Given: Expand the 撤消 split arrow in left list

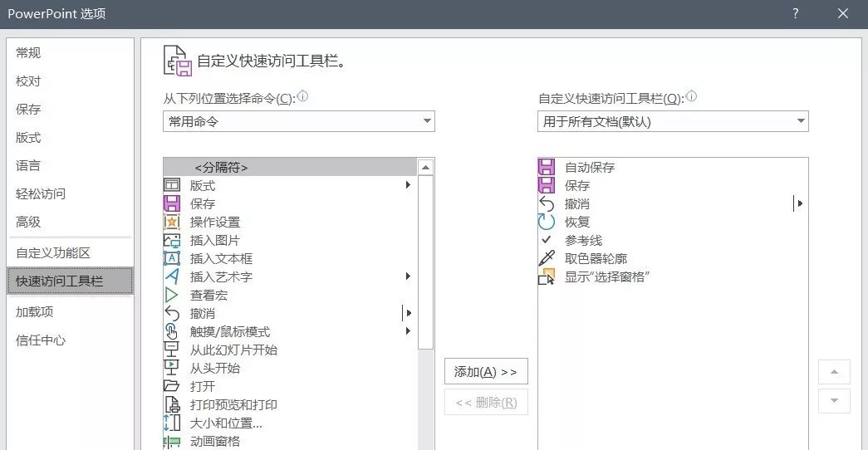Looking at the screenshot, I should (x=408, y=313).
